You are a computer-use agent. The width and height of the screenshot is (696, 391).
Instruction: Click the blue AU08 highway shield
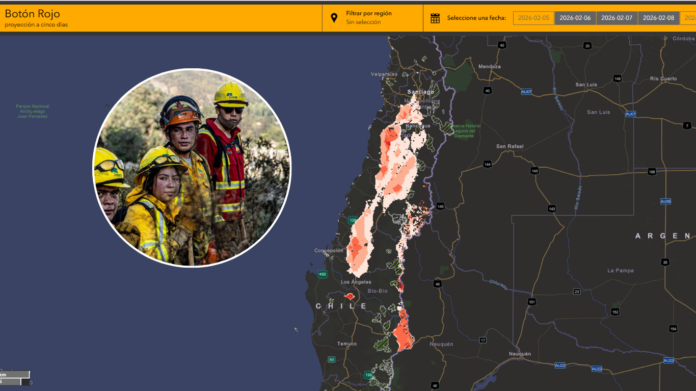tap(665, 201)
